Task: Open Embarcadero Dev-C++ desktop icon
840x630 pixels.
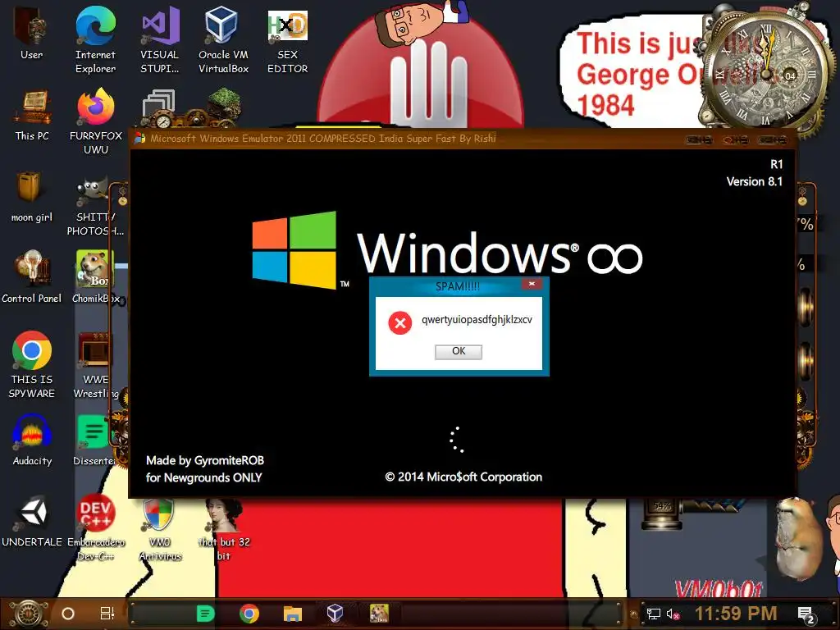Action: (x=96, y=527)
